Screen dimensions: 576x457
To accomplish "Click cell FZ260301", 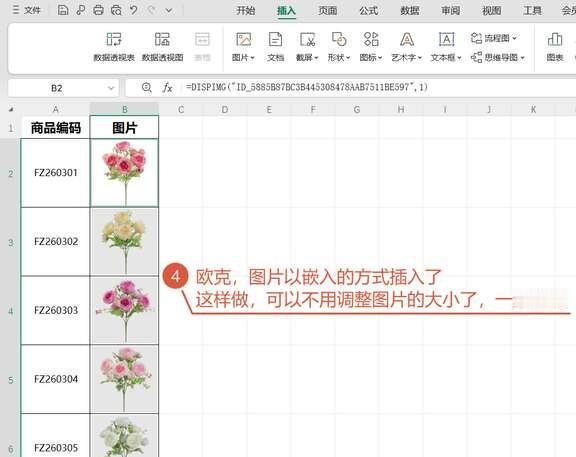I will (x=55, y=173).
